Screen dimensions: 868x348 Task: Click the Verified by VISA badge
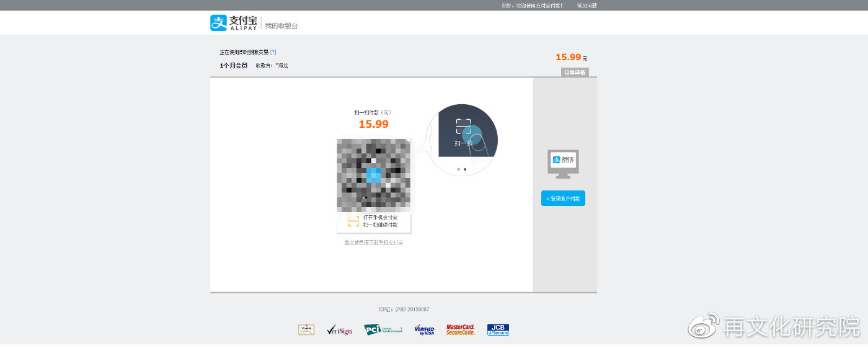(x=424, y=330)
